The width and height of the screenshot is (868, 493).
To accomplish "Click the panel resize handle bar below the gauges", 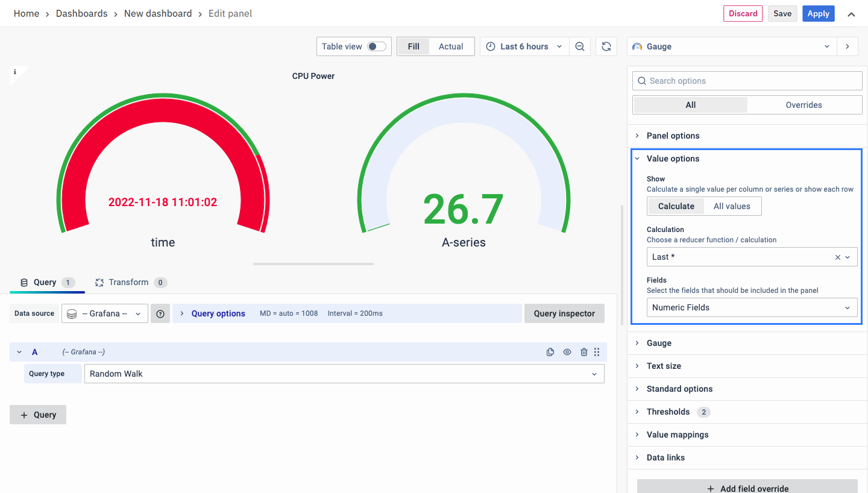I will point(313,263).
